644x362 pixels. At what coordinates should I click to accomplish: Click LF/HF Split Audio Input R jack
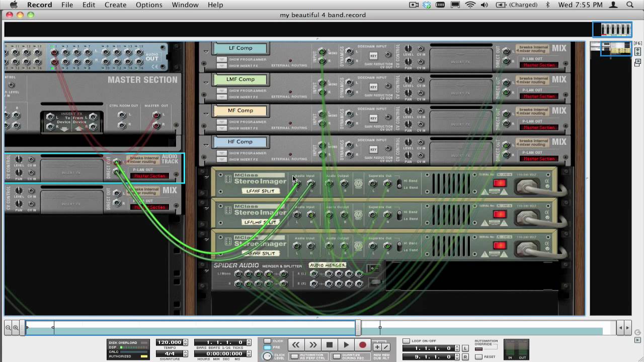(x=311, y=184)
